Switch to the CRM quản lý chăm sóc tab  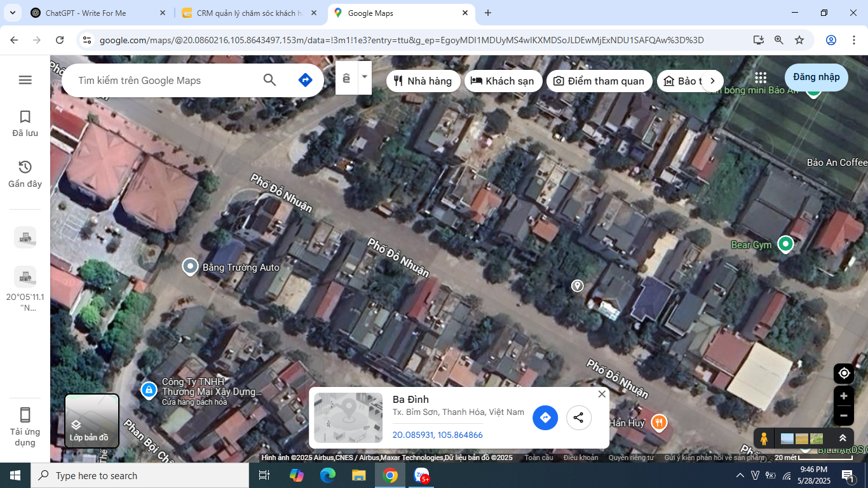249,13
